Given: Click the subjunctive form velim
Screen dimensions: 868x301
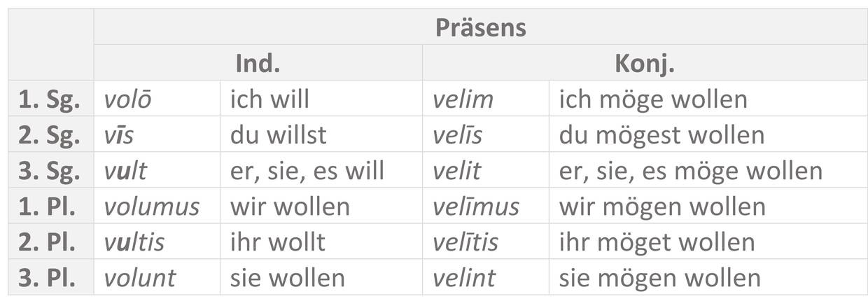Looking at the screenshot, I should tap(462, 99).
